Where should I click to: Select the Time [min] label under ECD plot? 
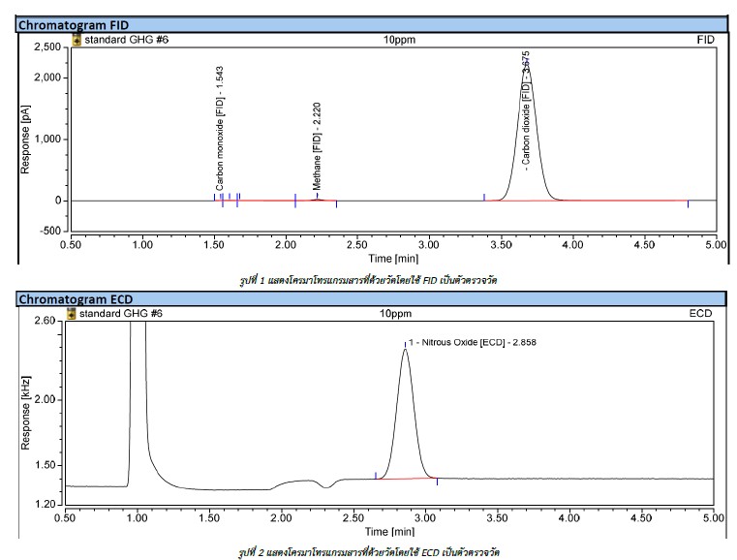[x=393, y=532]
